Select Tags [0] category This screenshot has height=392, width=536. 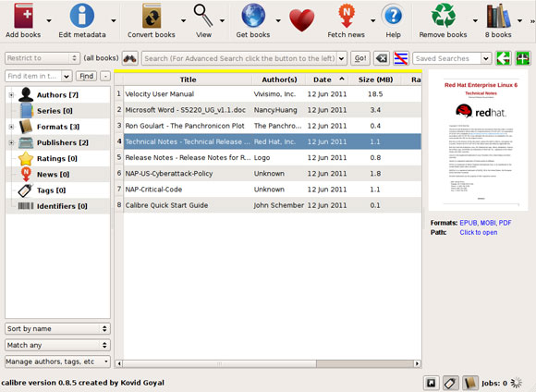pos(51,190)
